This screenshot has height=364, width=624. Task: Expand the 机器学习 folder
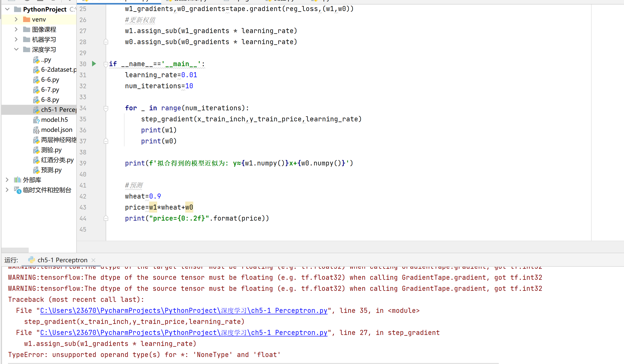click(x=16, y=39)
